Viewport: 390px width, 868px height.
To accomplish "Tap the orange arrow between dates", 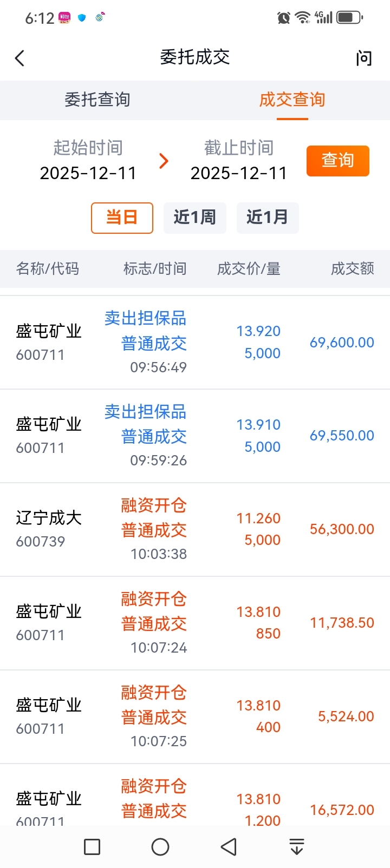I will pos(164,161).
